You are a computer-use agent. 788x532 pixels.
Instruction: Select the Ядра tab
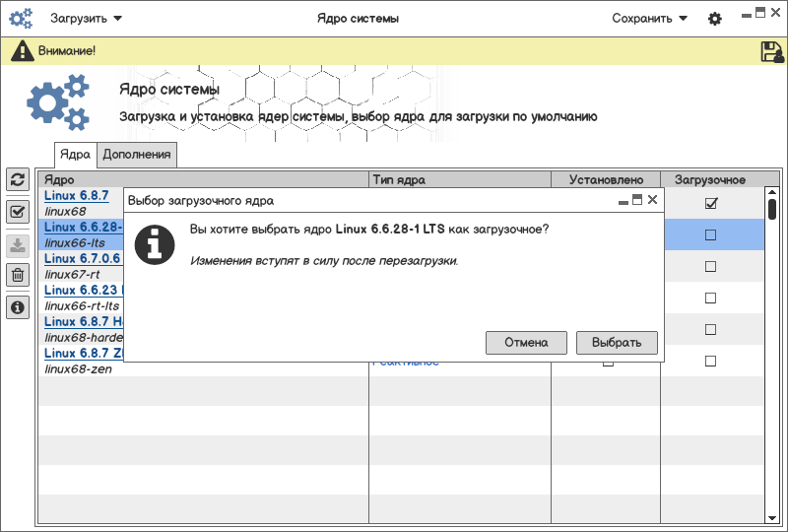(x=75, y=154)
